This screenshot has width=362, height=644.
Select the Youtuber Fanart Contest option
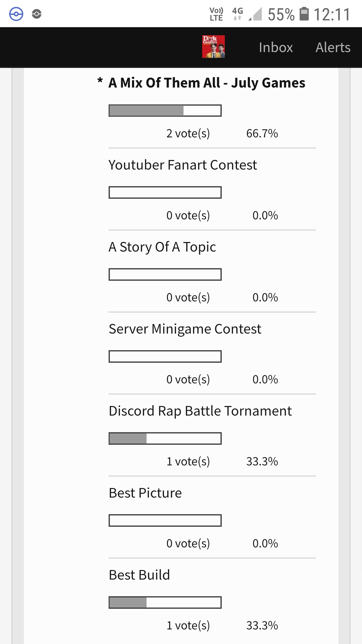pyautogui.click(x=183, y=165)
